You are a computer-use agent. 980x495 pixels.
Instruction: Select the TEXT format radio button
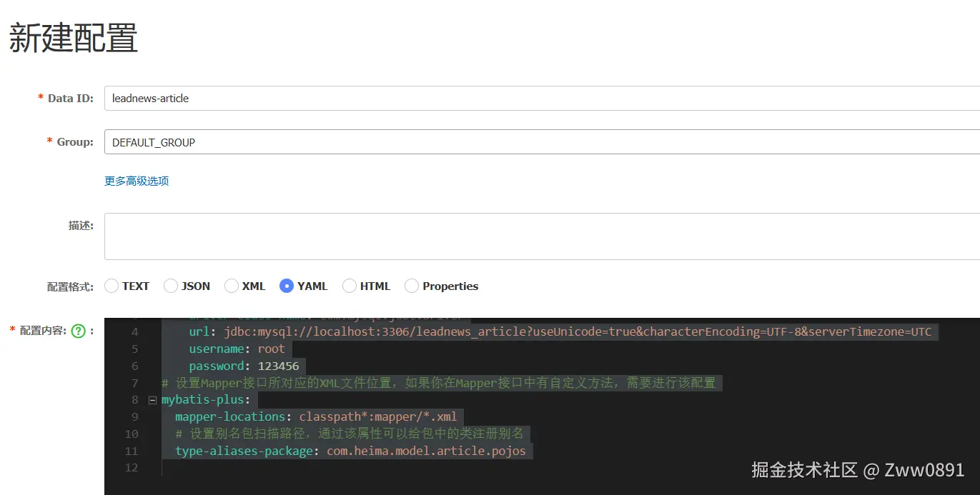point(112,286)
